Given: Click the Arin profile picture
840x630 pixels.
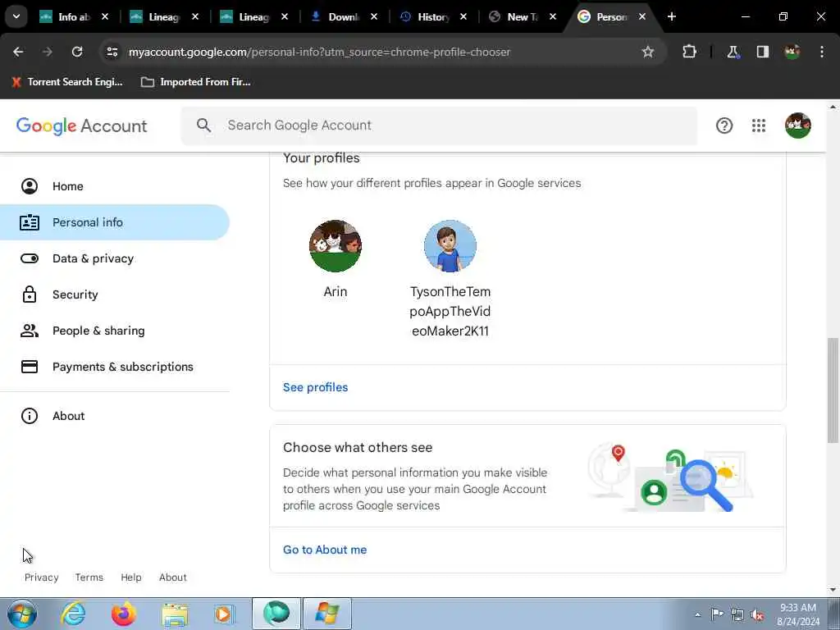Looking at the screenshot, I should point(336,246).
